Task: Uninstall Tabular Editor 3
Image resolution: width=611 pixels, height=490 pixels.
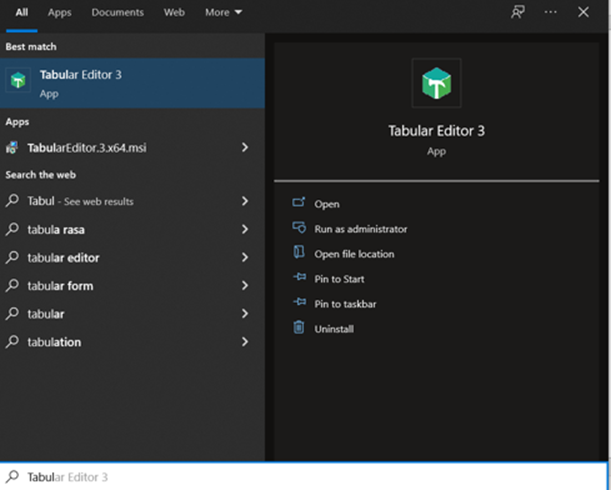Action: point(334,329)
